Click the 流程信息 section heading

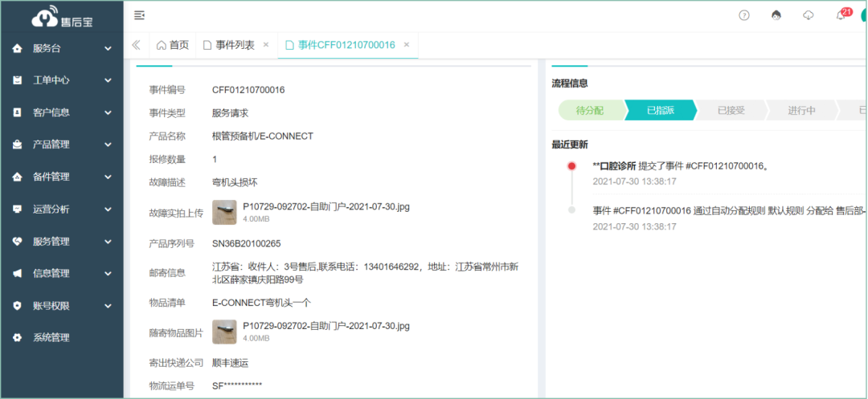(570, 83)
